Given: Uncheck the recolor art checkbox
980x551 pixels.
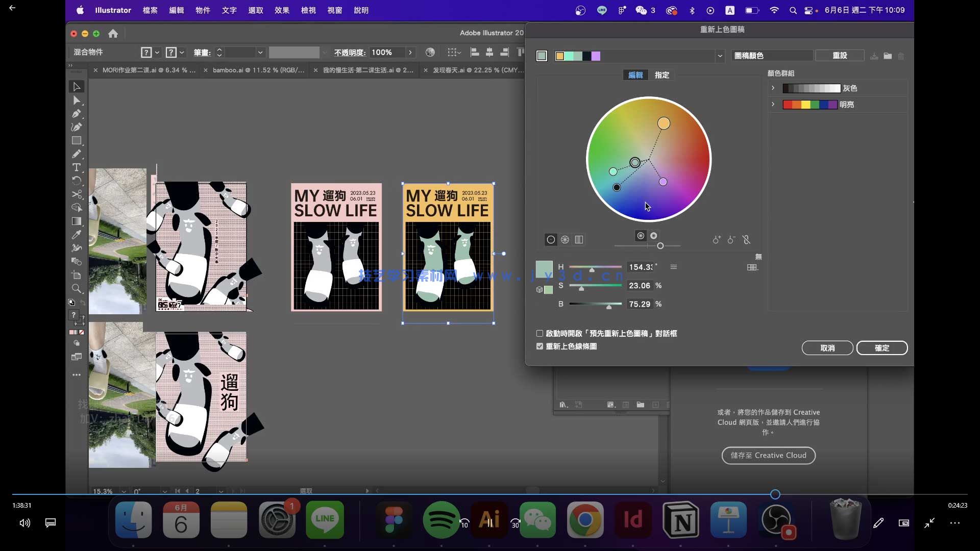Looking at the screenshot, I should [540, 346].
